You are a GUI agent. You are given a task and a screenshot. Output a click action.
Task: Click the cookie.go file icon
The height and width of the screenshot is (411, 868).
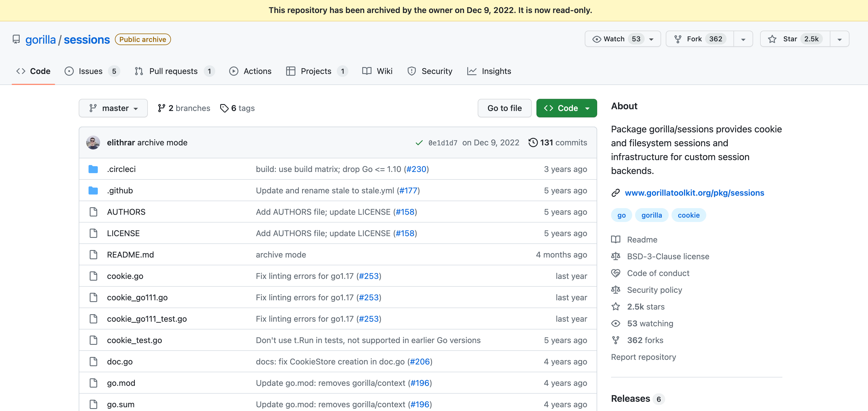(x=93, y=276)
